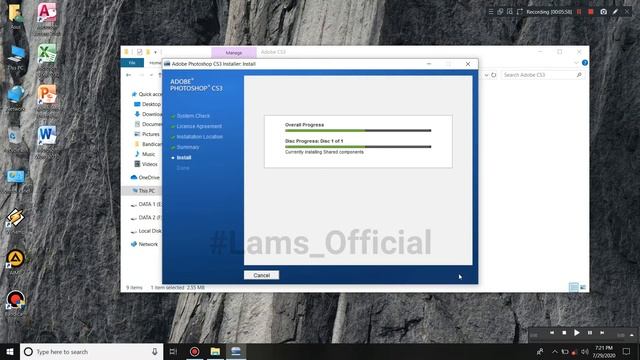The width and height of the screenshot is (640, 360).
Task: Open Task View on the taskbar
Action: [173, 351]
